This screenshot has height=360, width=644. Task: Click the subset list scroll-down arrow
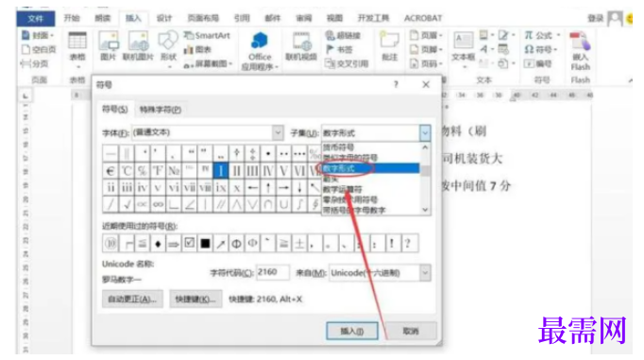pos(425,210)
